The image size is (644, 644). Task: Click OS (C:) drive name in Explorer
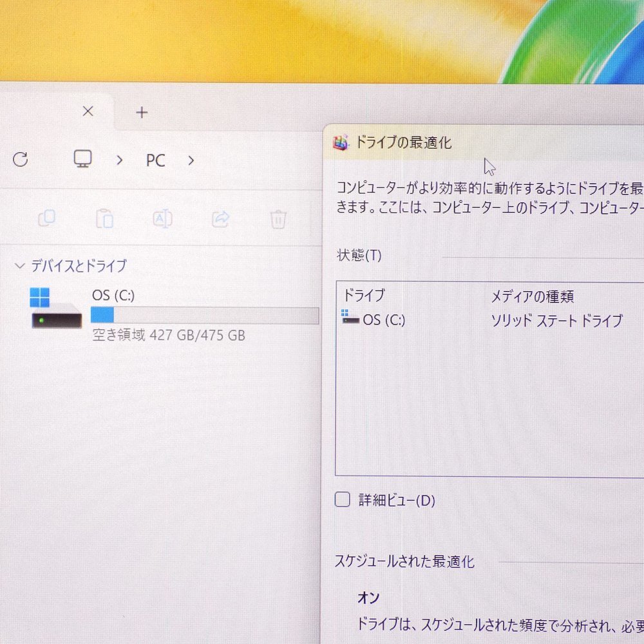[113, 296]
